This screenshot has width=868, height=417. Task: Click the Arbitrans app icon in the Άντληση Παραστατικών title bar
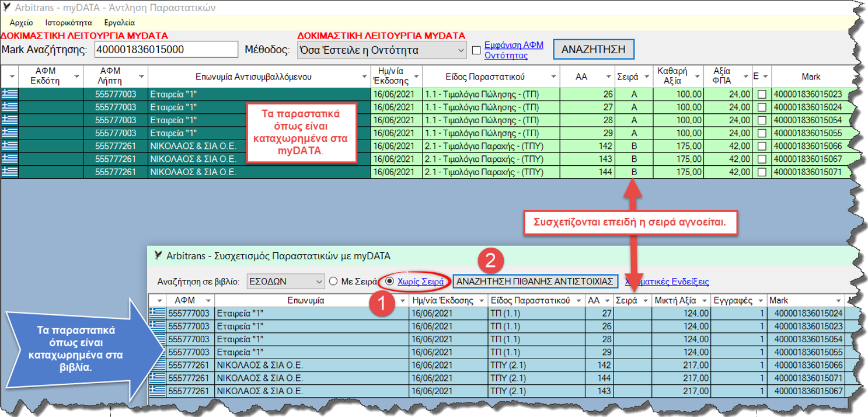coord(8,8)
